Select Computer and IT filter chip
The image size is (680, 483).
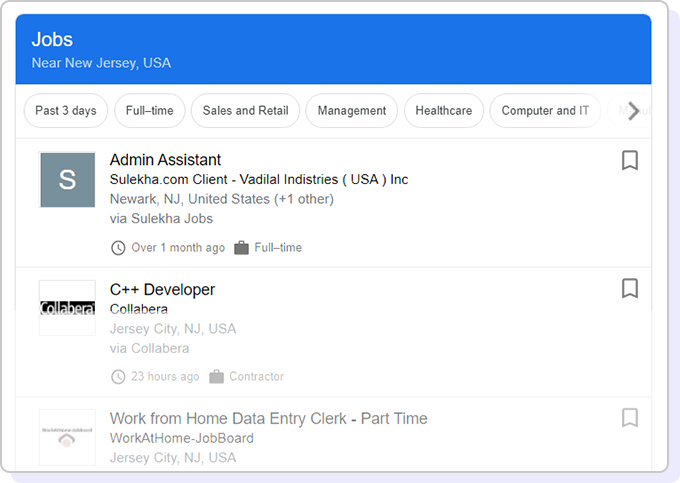click(545, 111)
